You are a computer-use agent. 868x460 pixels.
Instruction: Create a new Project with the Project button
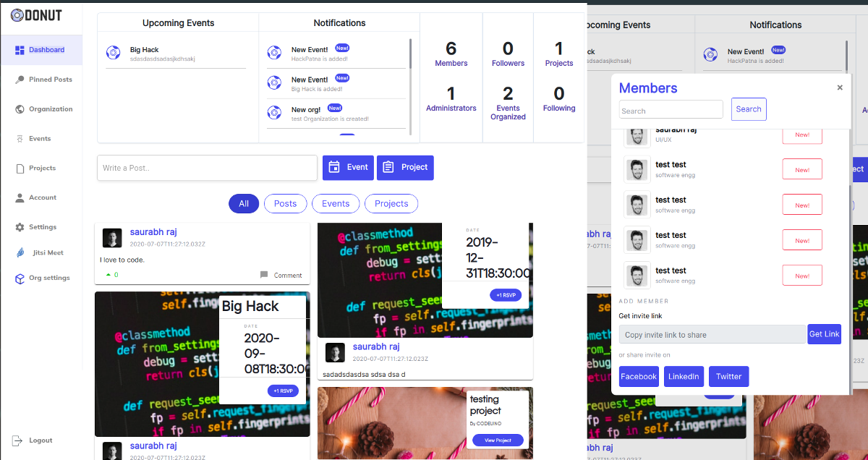pos(405,167)
